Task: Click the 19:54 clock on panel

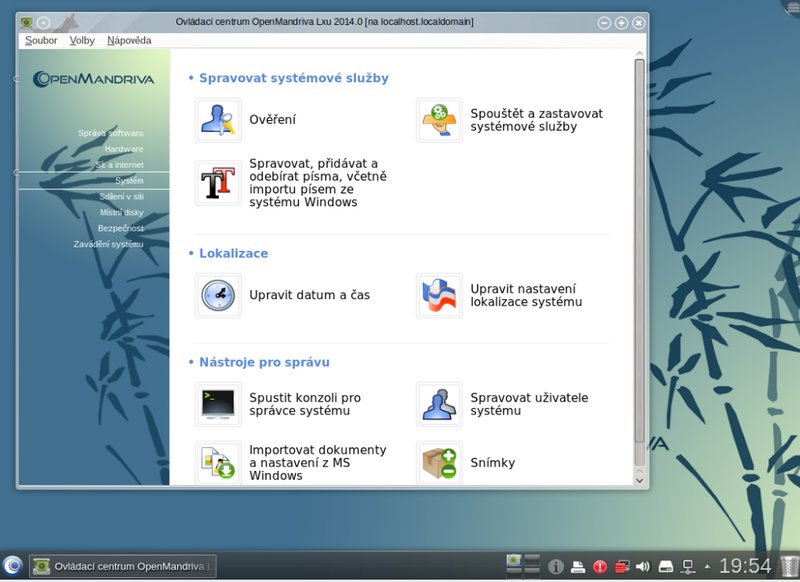Action: tap(745, 566)
